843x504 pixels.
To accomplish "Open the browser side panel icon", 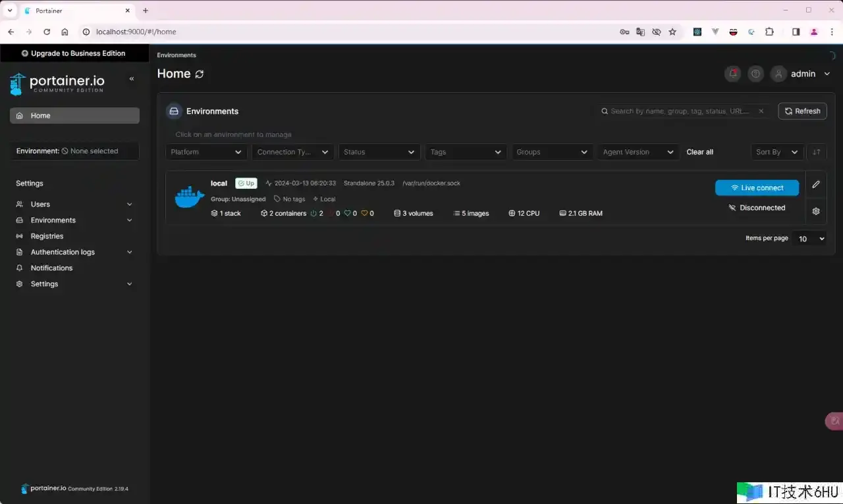I will pyautogui.click(x=796, y=32).
